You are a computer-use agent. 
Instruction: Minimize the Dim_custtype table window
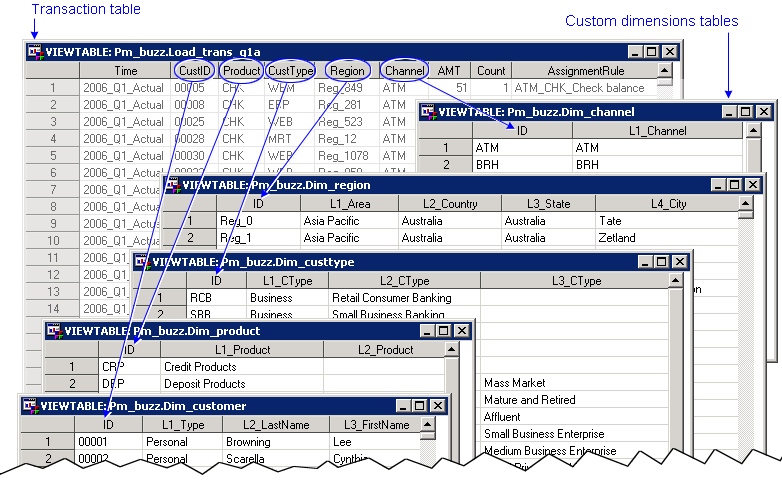click(x=643, y=262)
